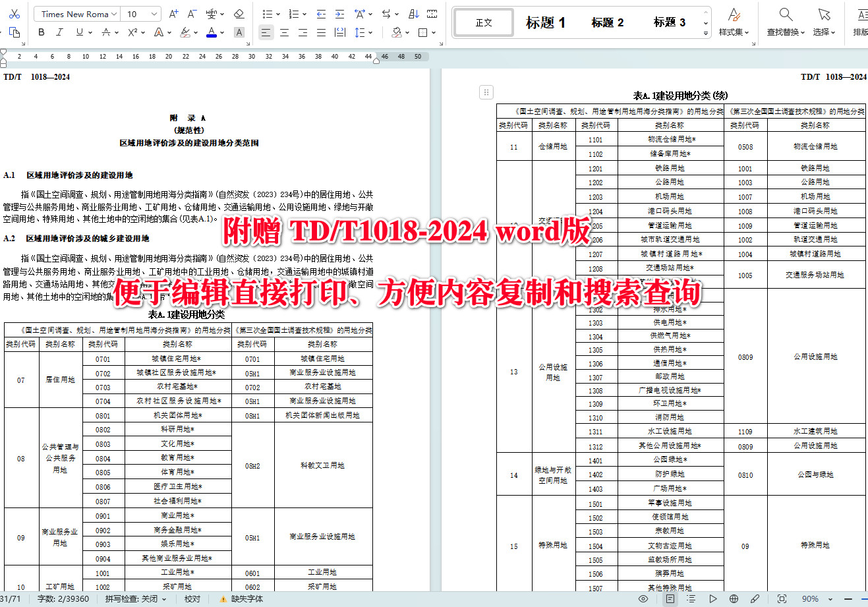Screen dimensions: 868x607
Task: Click the Select cursor icon
Action: (x=824, y=14)
